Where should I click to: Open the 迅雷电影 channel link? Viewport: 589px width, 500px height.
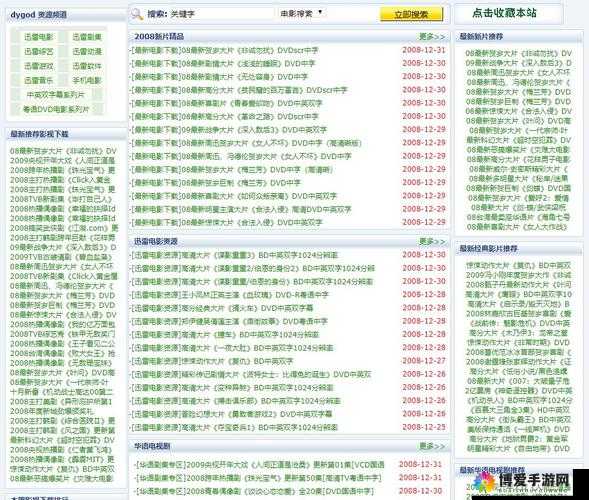[x=39, y=37]
